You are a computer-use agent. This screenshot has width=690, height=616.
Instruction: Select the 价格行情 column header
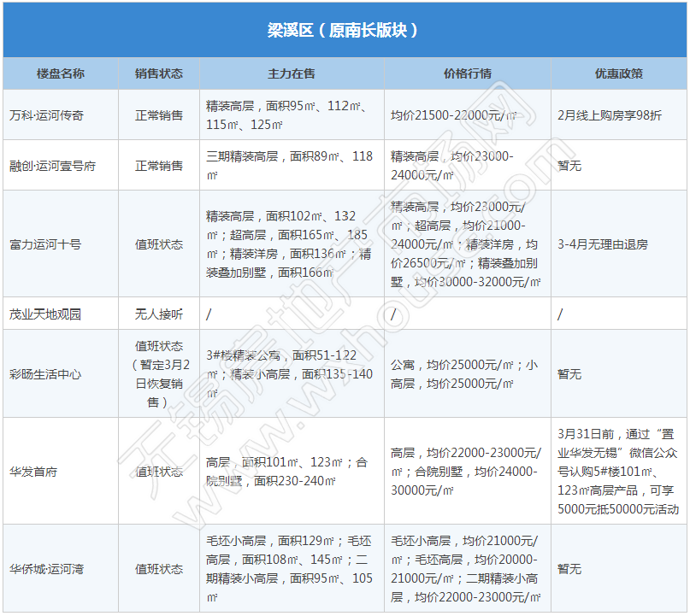467,73
